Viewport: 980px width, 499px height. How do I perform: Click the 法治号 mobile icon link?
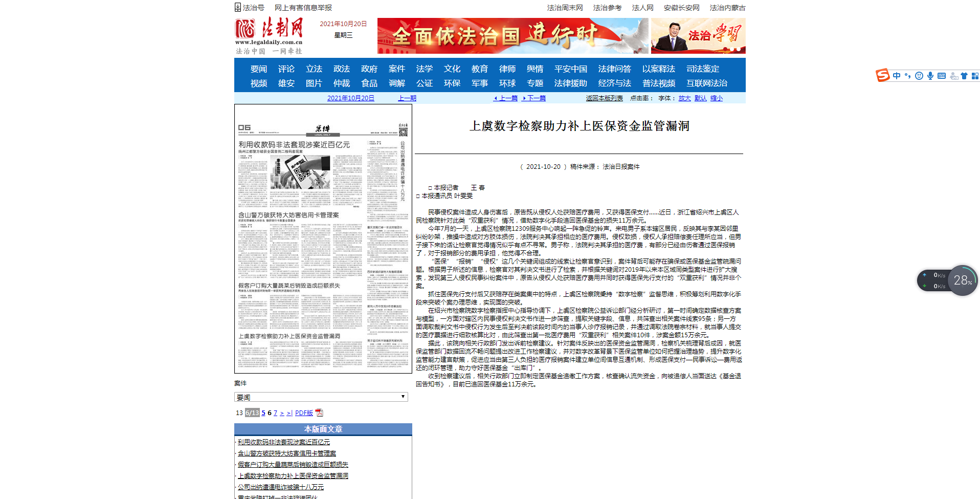(x=250, y=8)
